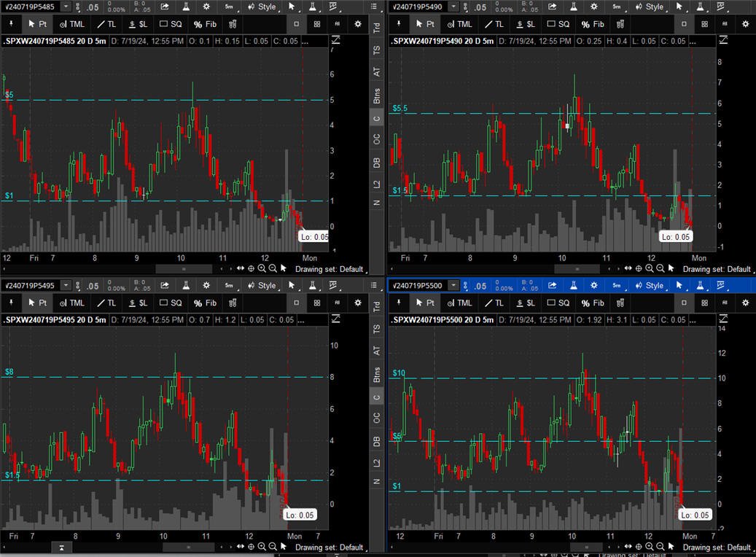The width and height of the screenshot is (756, 557).
Task: Open studies flask icon in the P5490 header
Action: pyautogui.click(x=573, y=7)
